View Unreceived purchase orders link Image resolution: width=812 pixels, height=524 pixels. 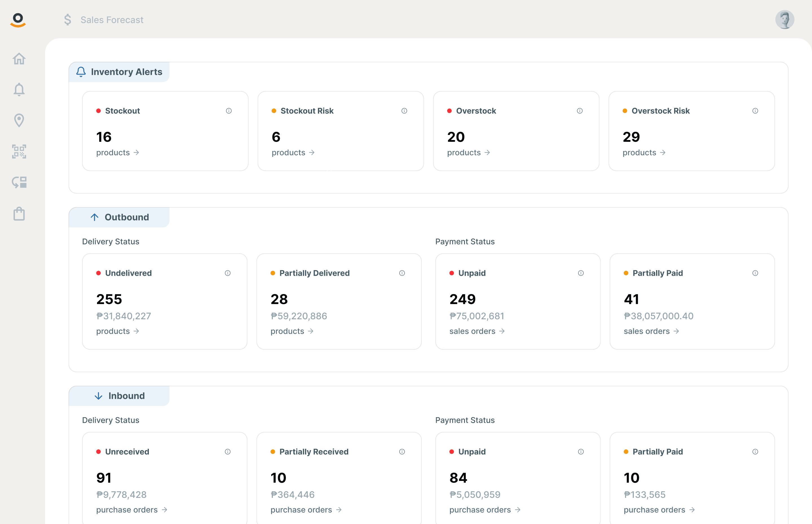click(131, 510)
